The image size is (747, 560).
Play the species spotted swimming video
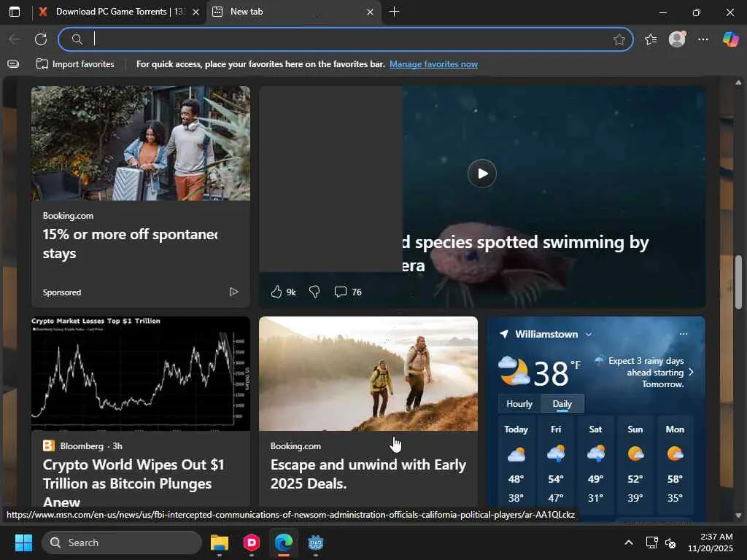tap(481, 174)
